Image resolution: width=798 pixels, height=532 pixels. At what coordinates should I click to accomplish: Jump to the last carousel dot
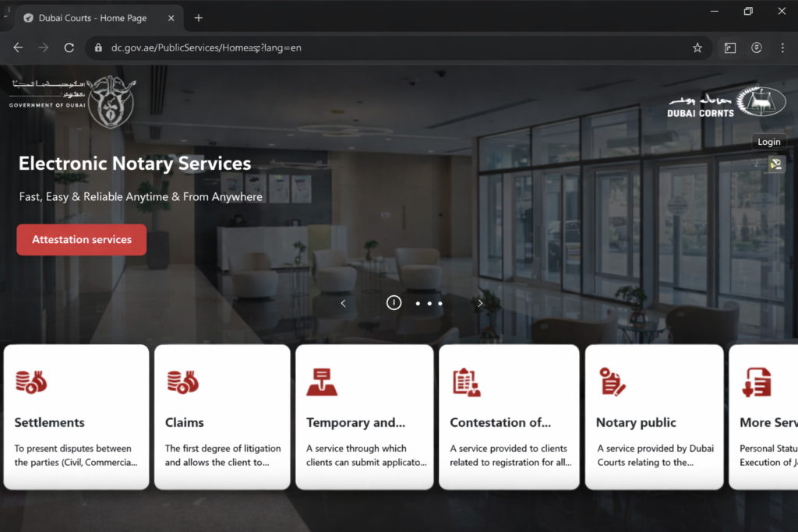point(440,303)
